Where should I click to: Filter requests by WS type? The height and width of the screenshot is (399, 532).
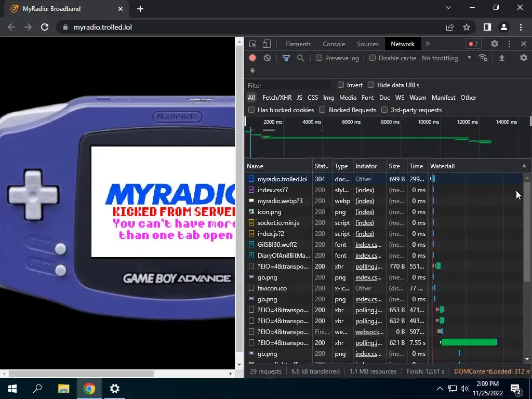tap(400, 97)
